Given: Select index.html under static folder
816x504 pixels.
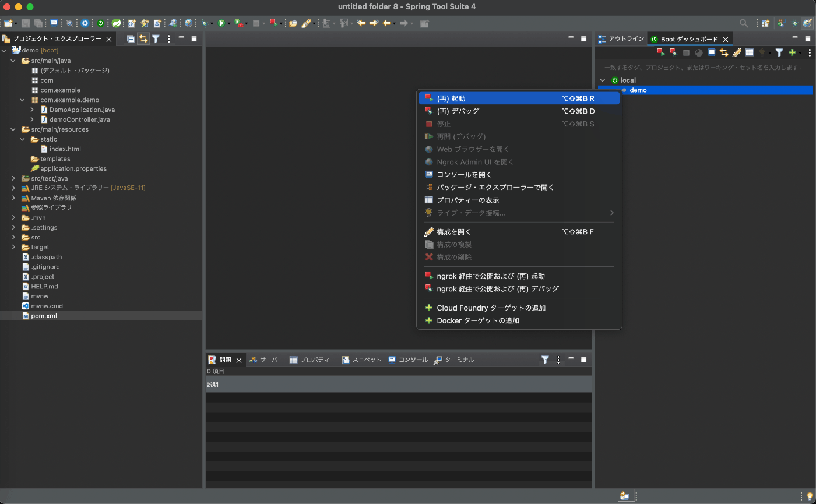Looking at the screenshot, I should coord(65,149).
